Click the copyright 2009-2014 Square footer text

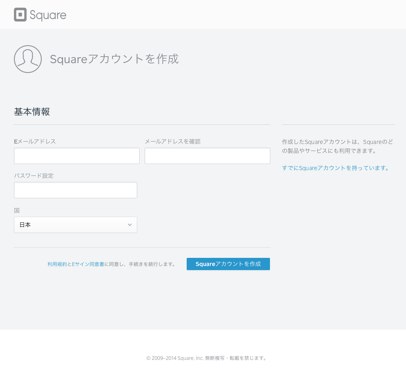[206, 358]
